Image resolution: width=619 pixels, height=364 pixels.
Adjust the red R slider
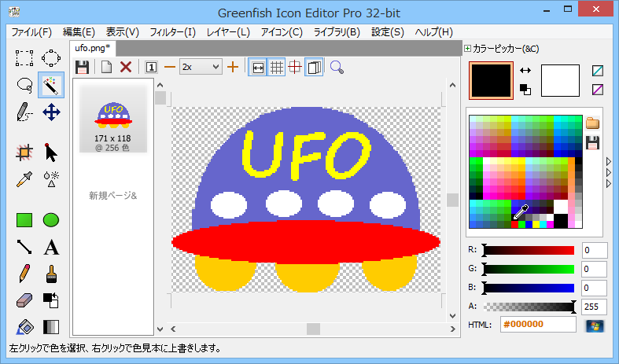529,250
